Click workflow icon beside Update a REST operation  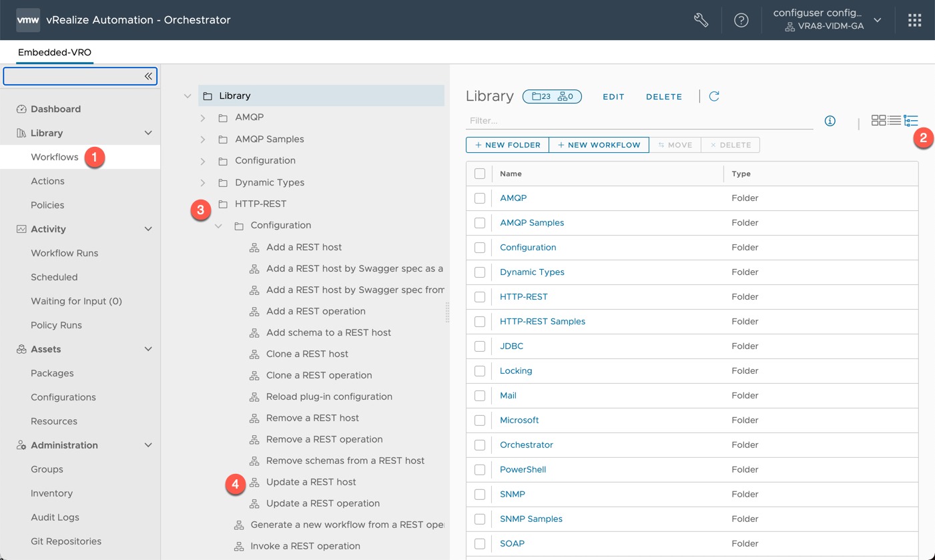click(254, 503)
